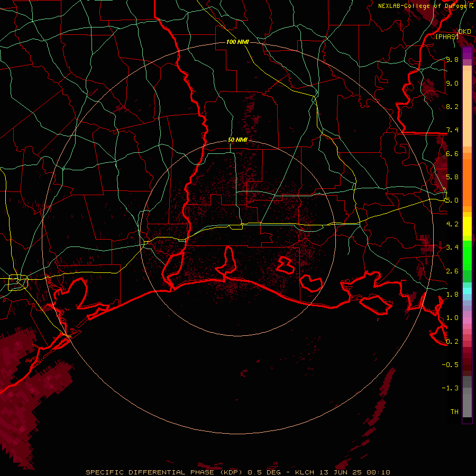The image size is (476, 476).
Task: Click the 1.0 value on the scale
Action: (x=452, y=318)
